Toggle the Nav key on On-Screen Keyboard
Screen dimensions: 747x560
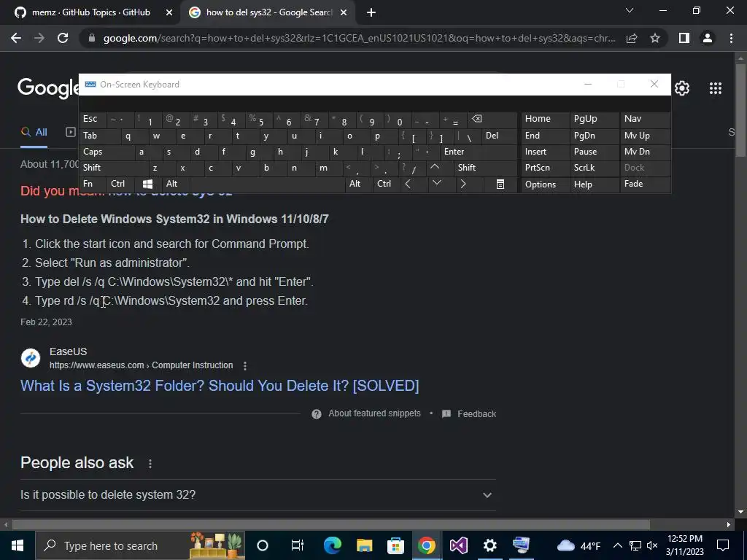tap(645, 119)
